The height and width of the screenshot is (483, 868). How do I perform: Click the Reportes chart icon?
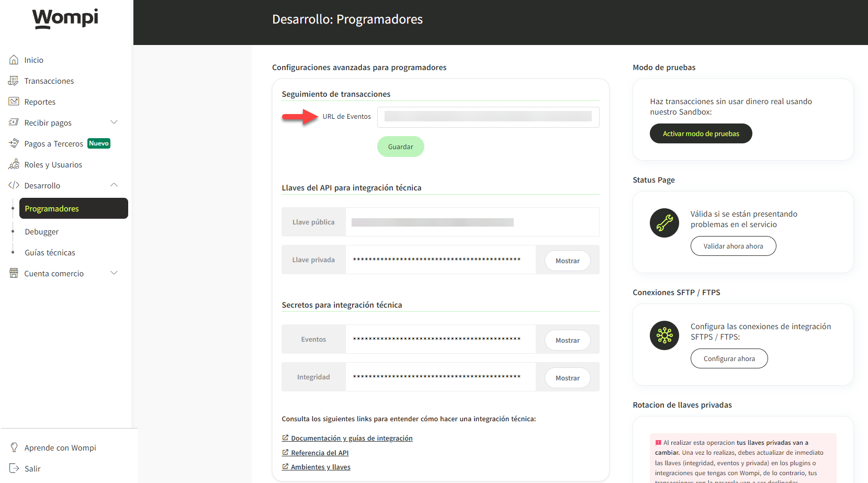coord(14,102)
